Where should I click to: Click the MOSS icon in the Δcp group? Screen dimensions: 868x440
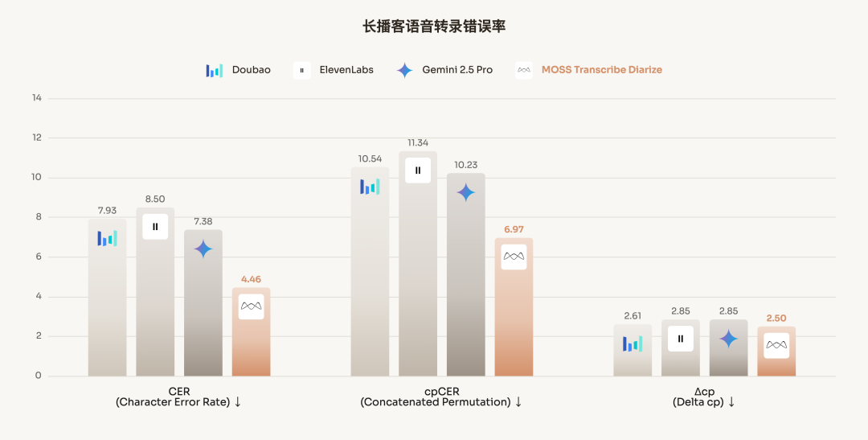coord(776,345)
